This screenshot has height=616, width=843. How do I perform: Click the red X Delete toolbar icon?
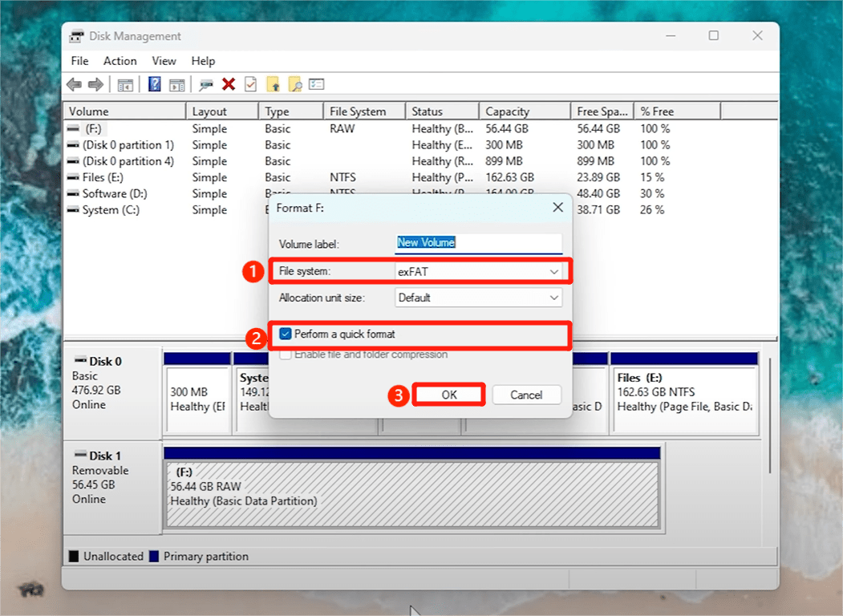[x=229, y=84]
